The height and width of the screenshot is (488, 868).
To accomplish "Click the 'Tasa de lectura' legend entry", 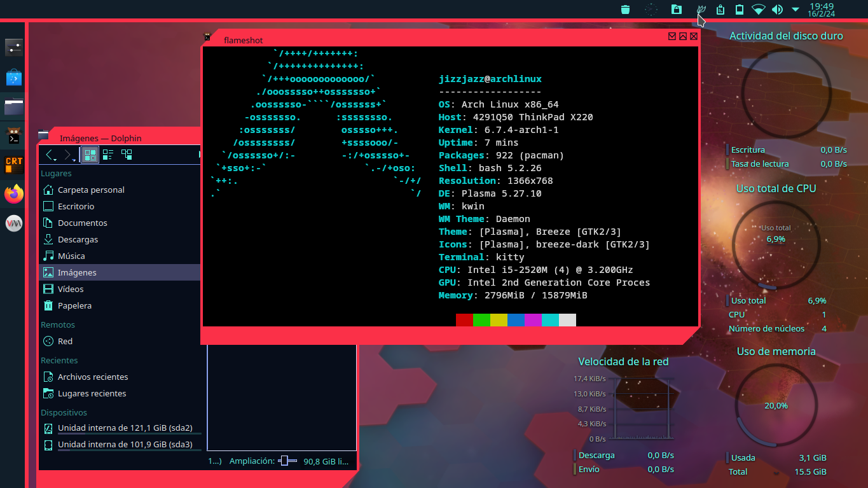I will [x=787, y=164].
